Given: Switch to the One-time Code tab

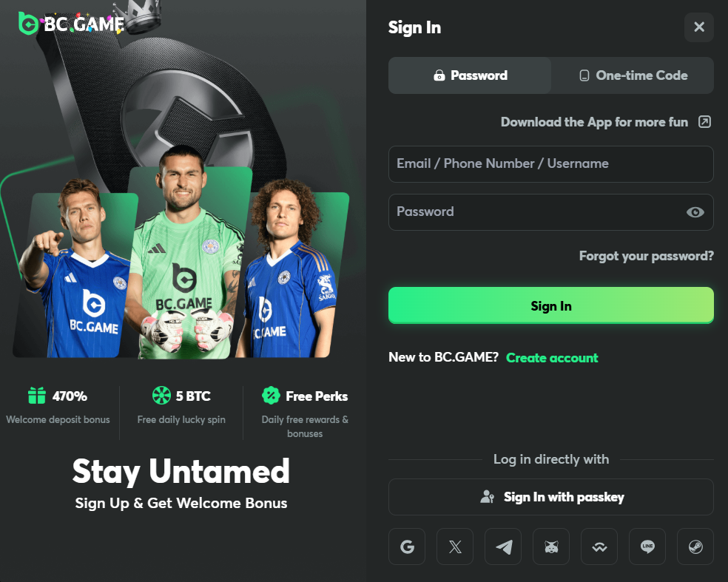Looking at the screenshot, I should click(633, 75).
